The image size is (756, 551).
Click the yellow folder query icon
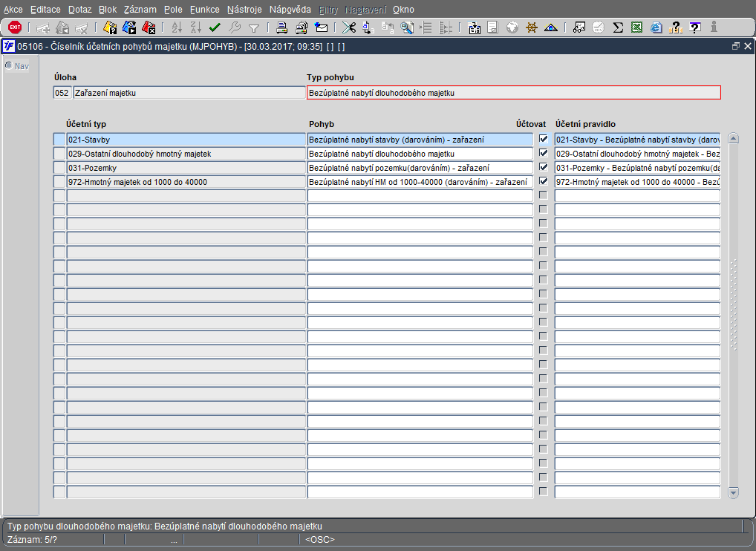tap(110, 27)
